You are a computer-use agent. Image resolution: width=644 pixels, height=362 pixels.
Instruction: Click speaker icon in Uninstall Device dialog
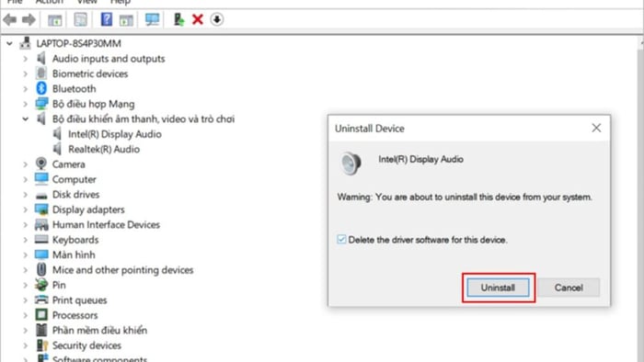(x=351, y=164)
